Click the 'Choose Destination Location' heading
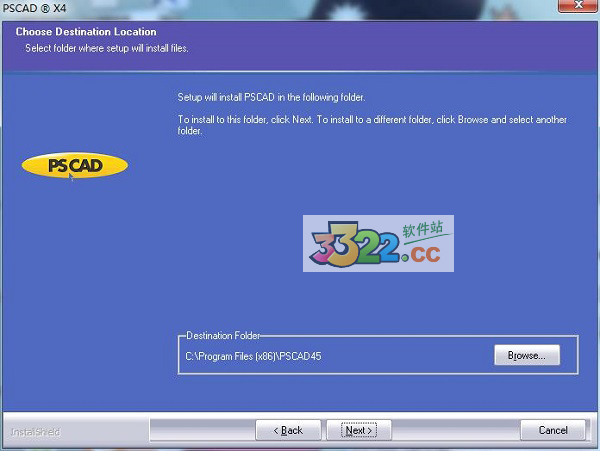This screenshot has width=600, height=451. point(86,32)
